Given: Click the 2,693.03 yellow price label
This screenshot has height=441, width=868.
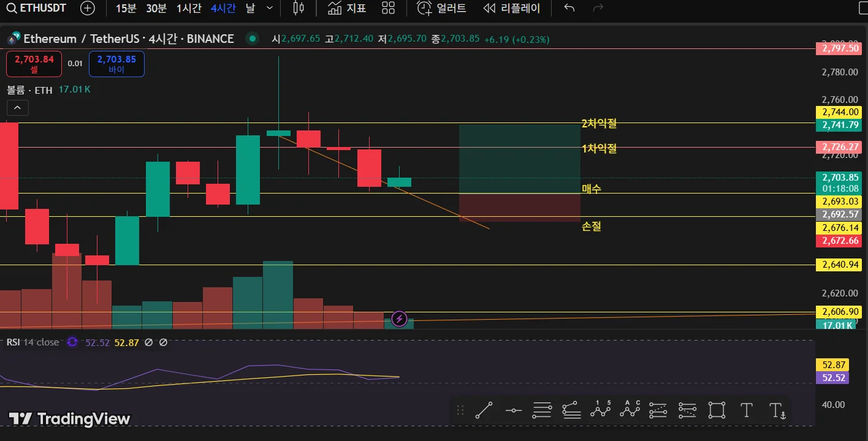Looking at the screenshot, I should click(x=839, y=202).
